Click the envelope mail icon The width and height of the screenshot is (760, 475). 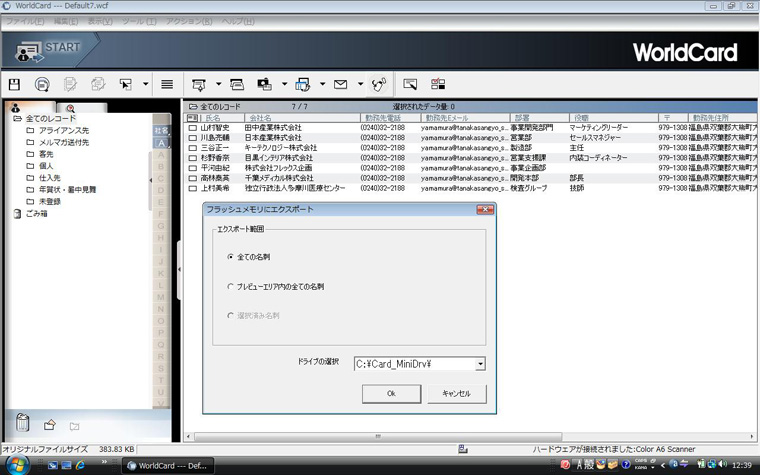[x=341, y=85]
